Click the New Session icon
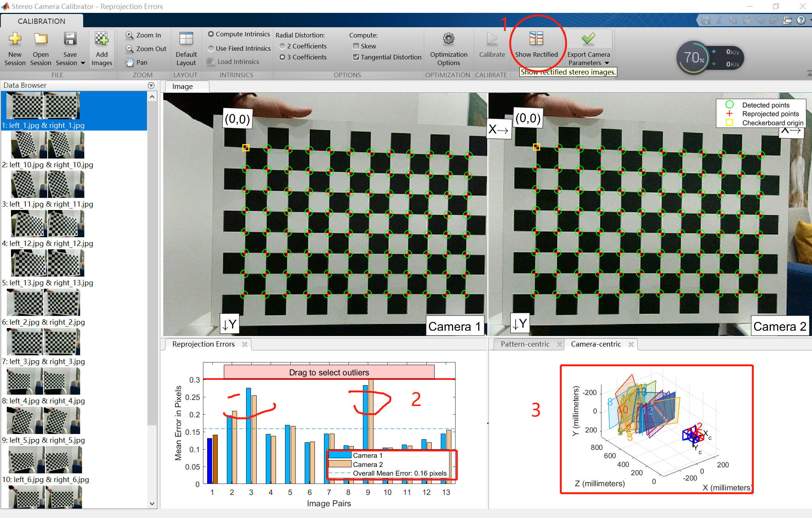 15,39
